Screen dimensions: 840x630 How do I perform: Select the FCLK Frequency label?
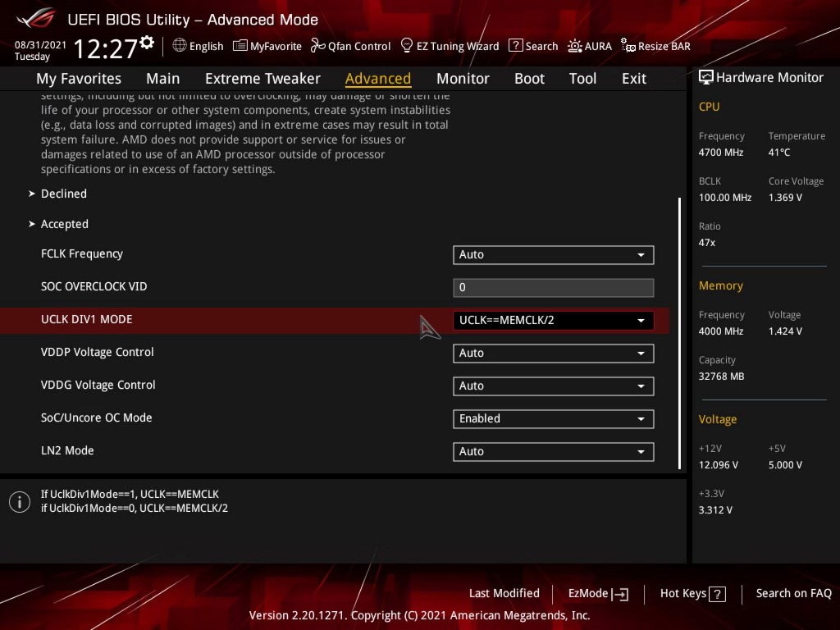tap(82, 254)
